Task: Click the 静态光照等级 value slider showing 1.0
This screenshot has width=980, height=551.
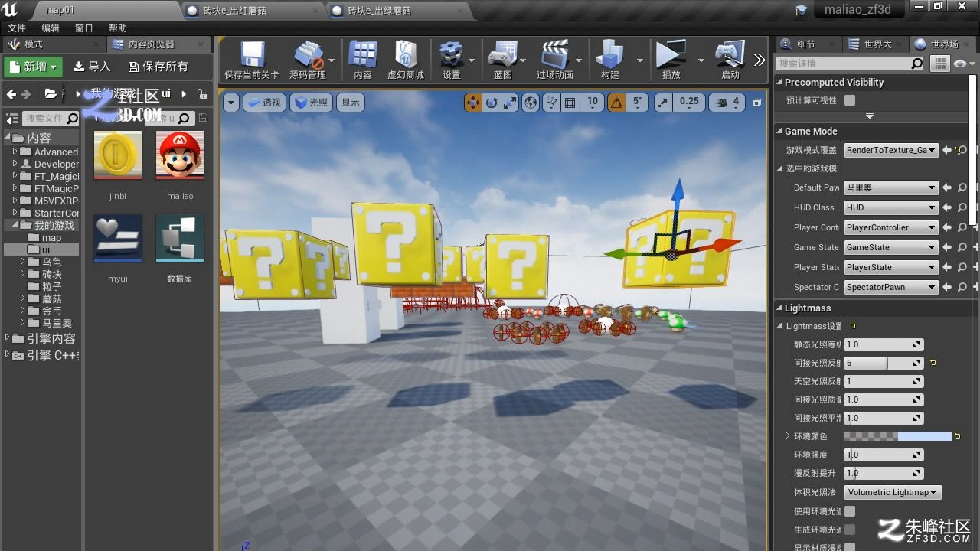Action: (884, 344)
